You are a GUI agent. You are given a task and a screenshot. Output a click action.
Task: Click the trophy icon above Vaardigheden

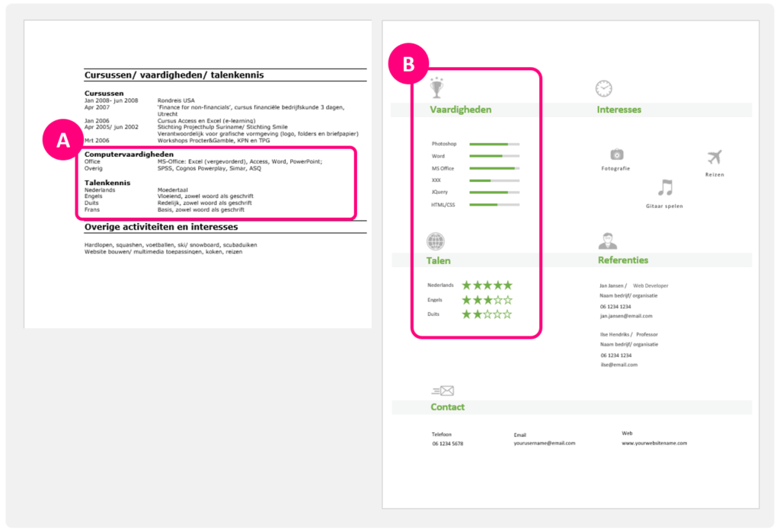(436, 88)
